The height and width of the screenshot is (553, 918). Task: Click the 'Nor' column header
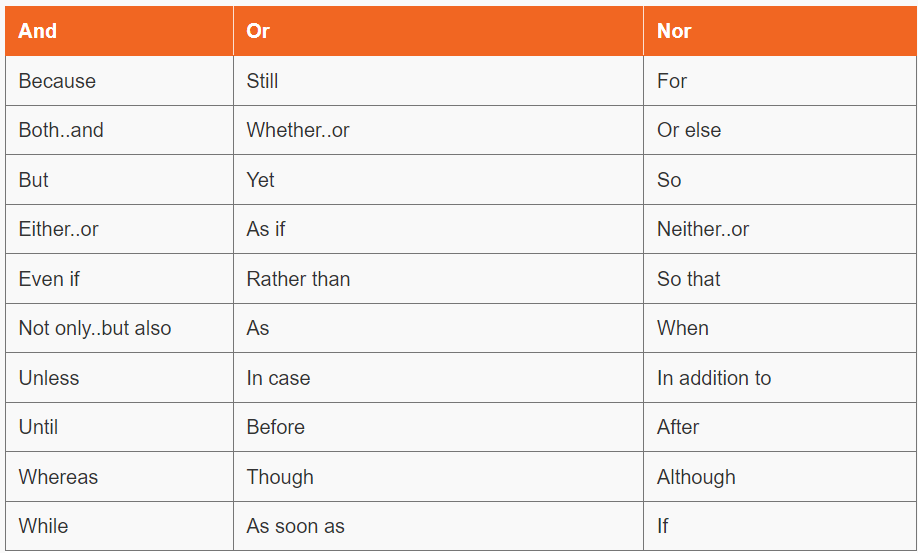pos(780,31)
